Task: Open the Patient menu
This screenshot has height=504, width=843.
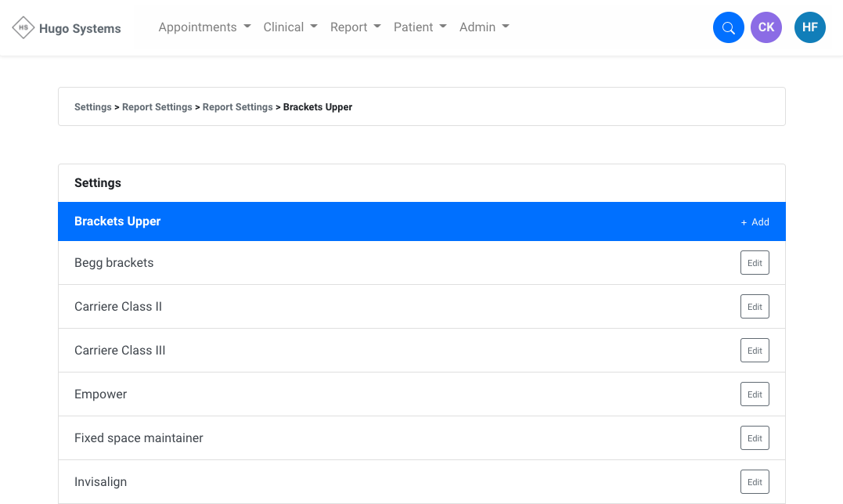Action: coord(420,27)
